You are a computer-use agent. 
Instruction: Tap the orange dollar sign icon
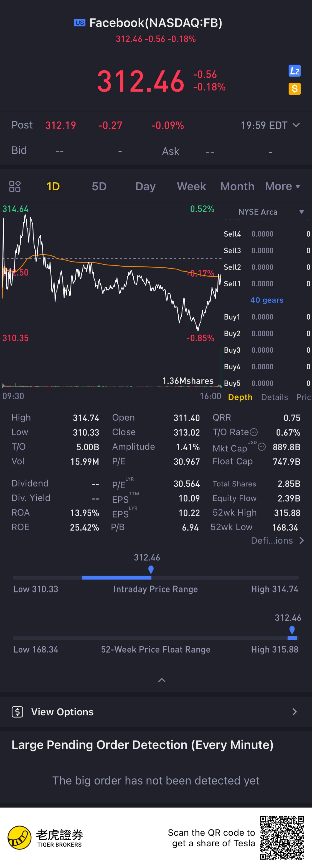(295, 89)
